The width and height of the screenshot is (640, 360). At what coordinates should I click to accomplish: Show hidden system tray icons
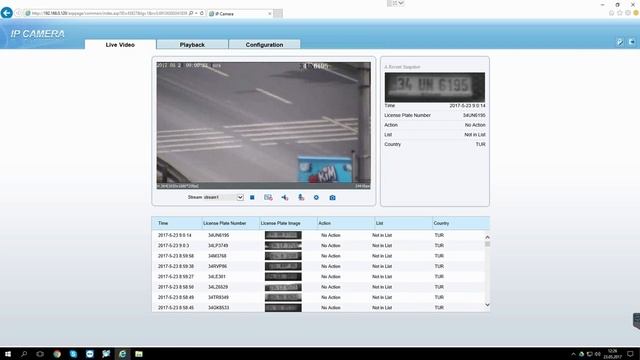coord(573,354)
